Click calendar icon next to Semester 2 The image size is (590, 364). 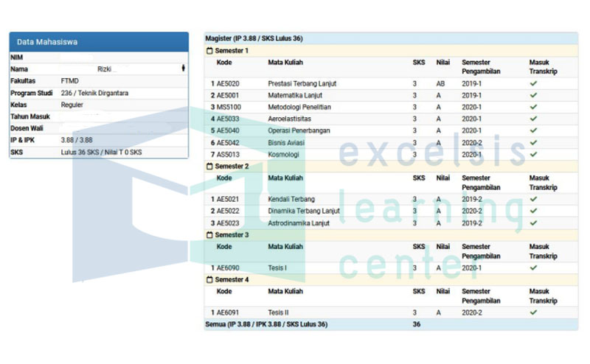pyautogui.click(x=209, y=167)
